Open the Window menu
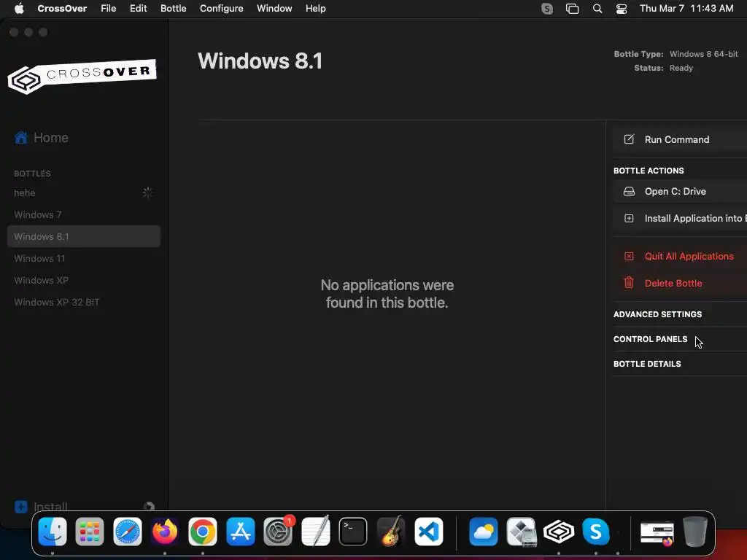The image size is (747, 560). tap(274, 9)
